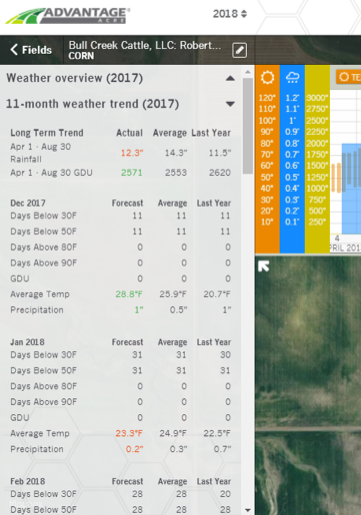Click the back chevron next to Fields

coord(14,50)
